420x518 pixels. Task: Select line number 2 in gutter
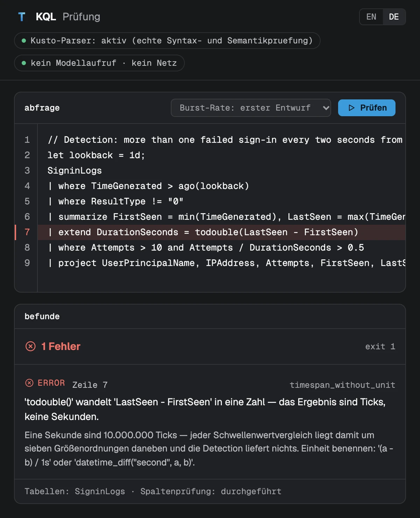[x=27, y=155]
